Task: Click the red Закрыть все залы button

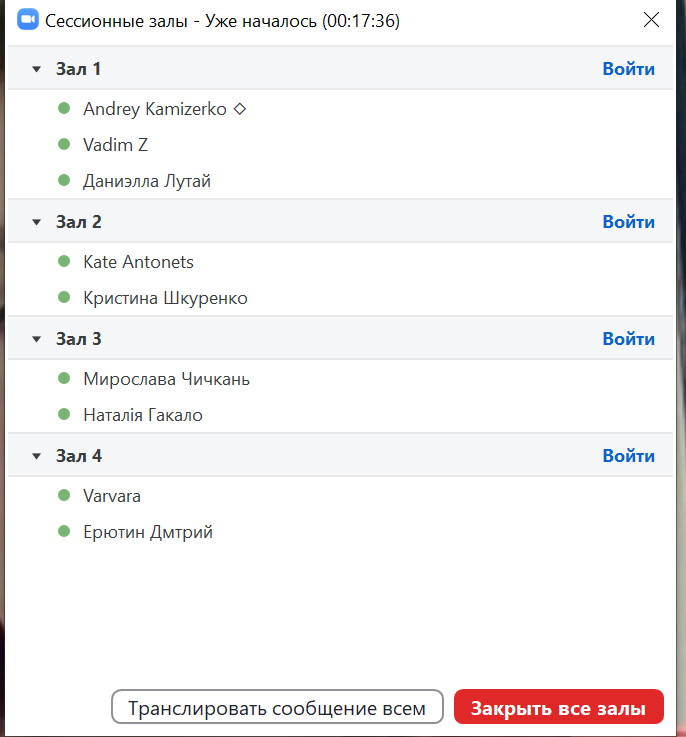Action: [559, 707]
